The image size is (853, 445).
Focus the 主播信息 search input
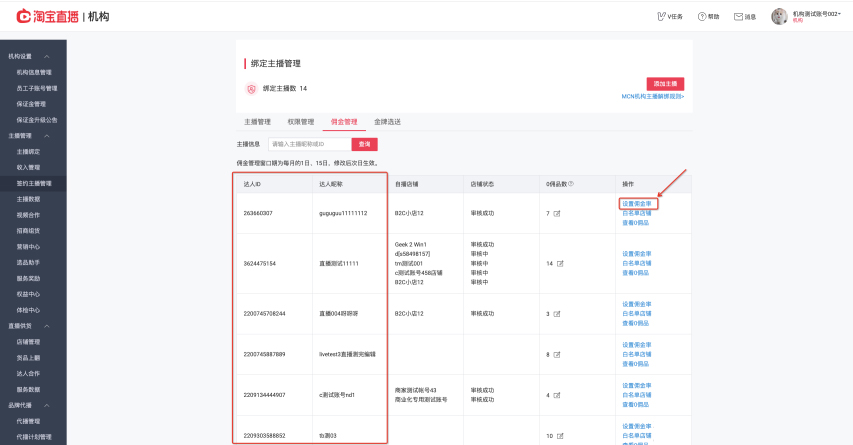point(310,144)
